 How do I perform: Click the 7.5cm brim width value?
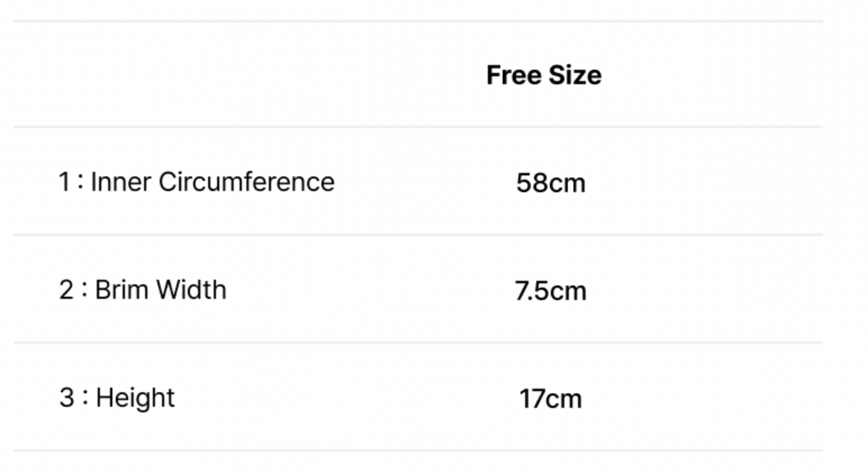[x=550, y=291]
